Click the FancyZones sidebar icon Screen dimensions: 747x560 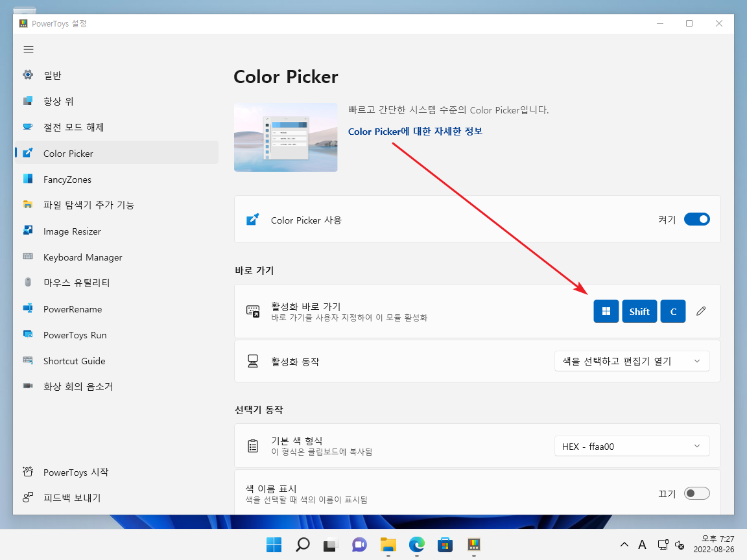28,179
